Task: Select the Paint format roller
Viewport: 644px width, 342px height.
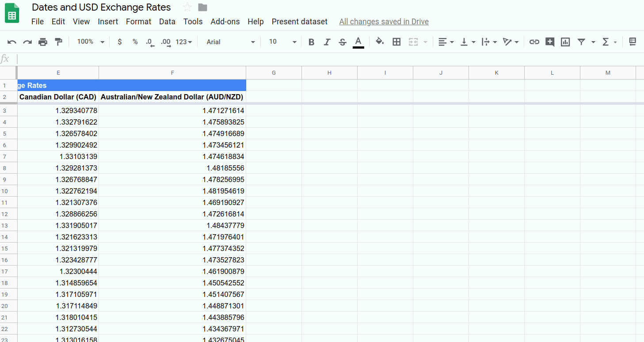Action: pos(58,42)
